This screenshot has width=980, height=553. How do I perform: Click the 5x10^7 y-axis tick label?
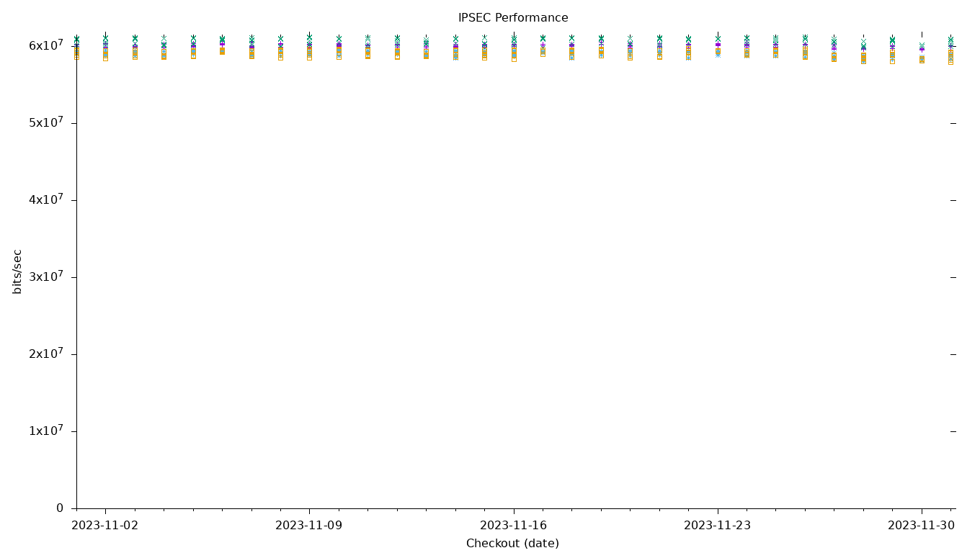point(46,122)
